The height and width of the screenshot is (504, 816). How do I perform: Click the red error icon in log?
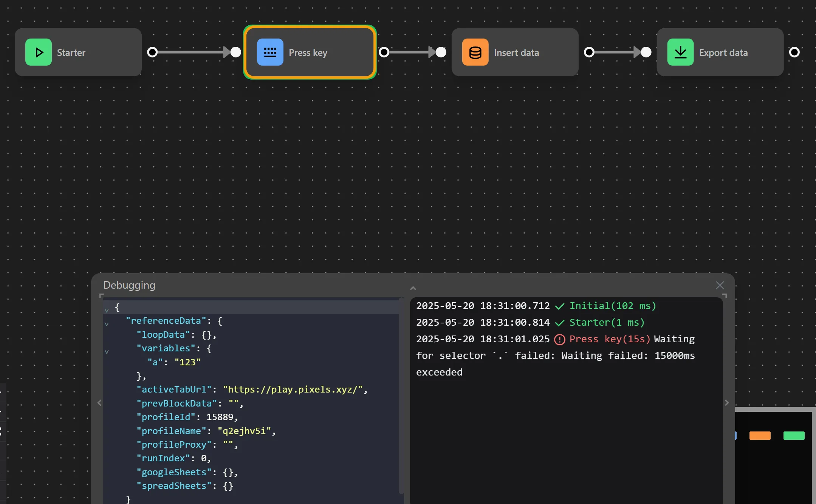[x=559, y=339]
